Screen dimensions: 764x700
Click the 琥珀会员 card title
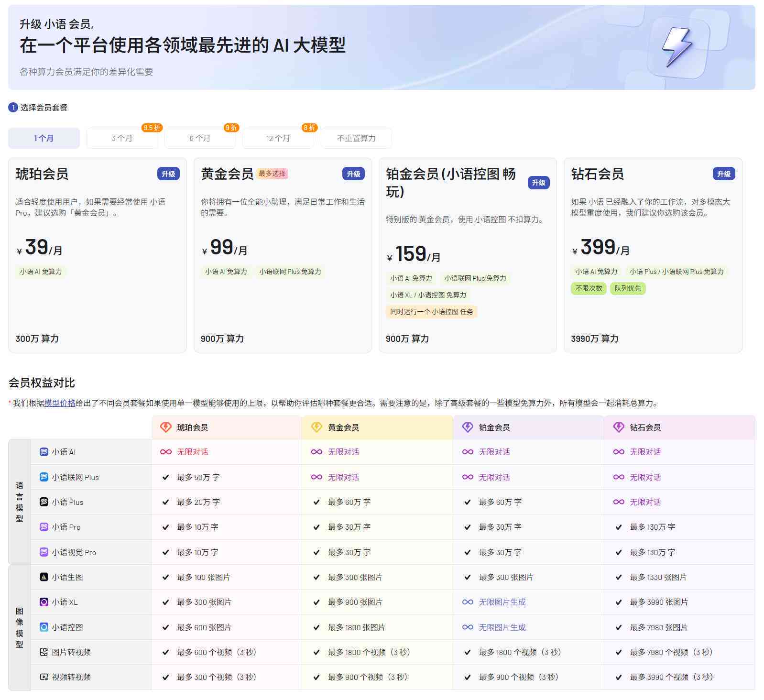(42, 174)
